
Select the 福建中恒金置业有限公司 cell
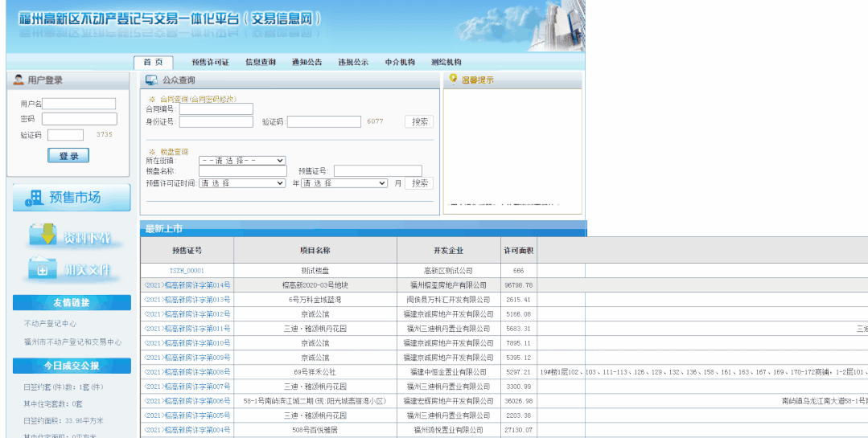click(x=448, y=372)
